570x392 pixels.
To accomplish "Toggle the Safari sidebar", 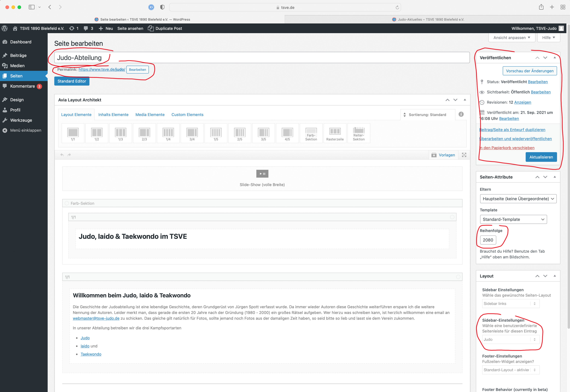I will point(32,7).
